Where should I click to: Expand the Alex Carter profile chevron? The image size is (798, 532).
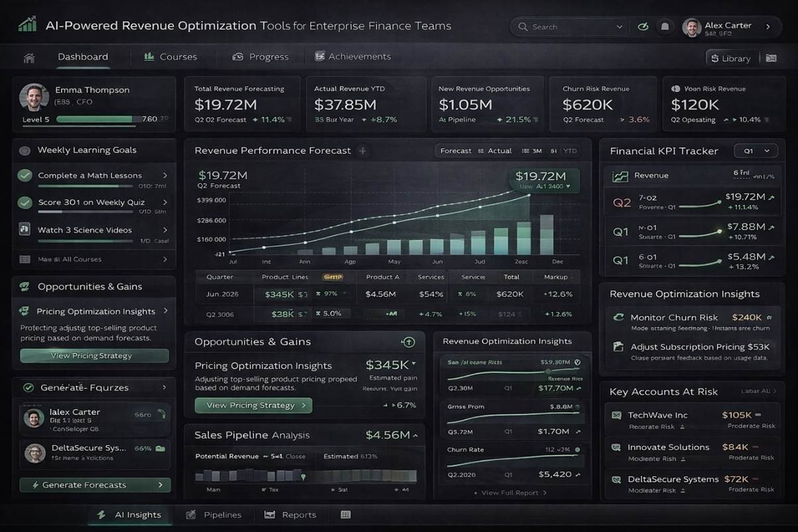point(768,27)
